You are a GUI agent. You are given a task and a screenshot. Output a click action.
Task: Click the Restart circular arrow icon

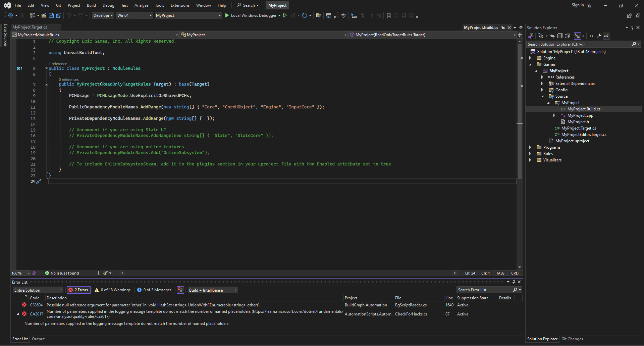(304, 15)
